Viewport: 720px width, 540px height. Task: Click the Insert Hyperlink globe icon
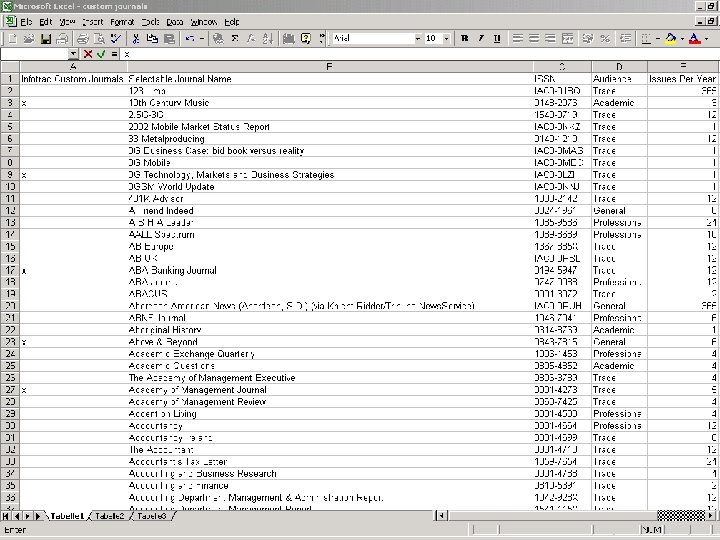pyautogui.click(x=219, y=39)
